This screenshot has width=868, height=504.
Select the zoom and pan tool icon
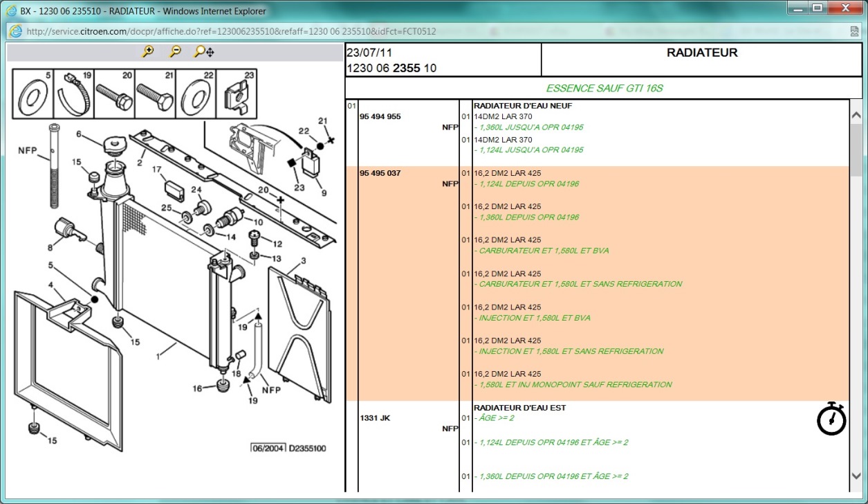[203, 52]
